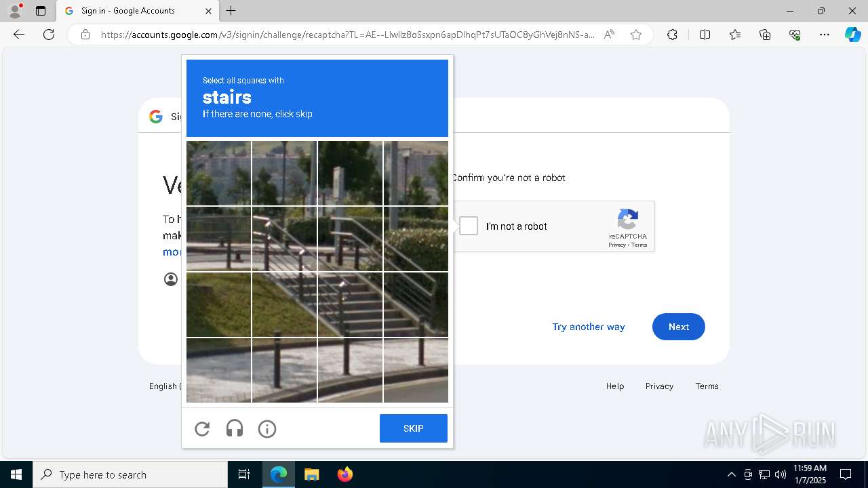Viewport: 868px width, 488px height.
Task: Add this page to favorites
Action: [636, 35]
